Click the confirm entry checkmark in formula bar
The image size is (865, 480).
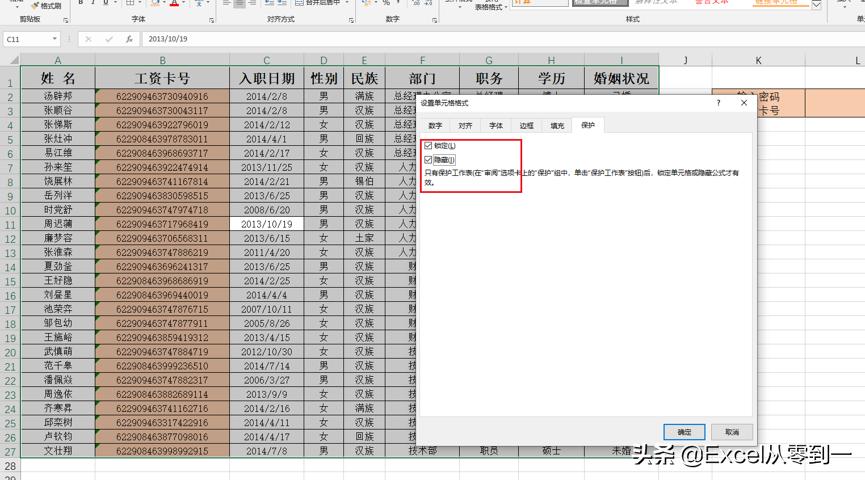click(109, 39)
